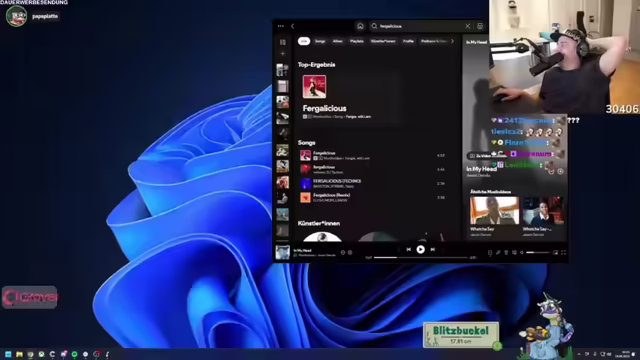Skip to the previous track
Screen dimensions: 640x360
click(409, 249)
